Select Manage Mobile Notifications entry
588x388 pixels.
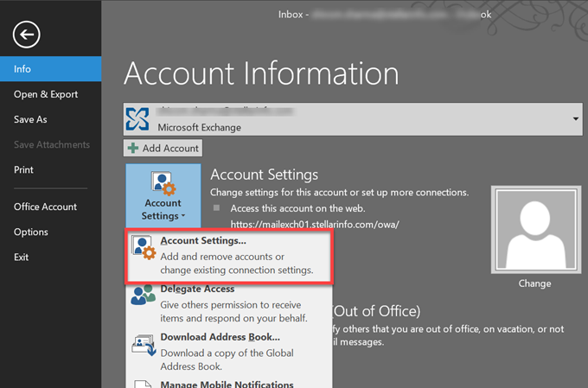click(229, 384)
